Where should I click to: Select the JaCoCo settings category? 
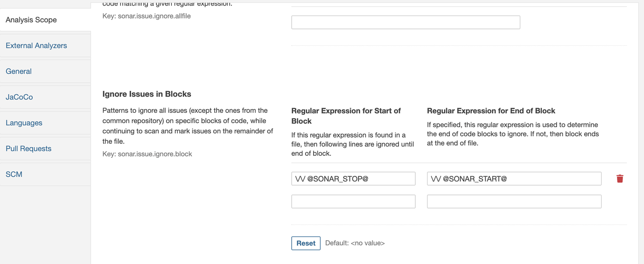pyautogui.click(x=45, y=97)
